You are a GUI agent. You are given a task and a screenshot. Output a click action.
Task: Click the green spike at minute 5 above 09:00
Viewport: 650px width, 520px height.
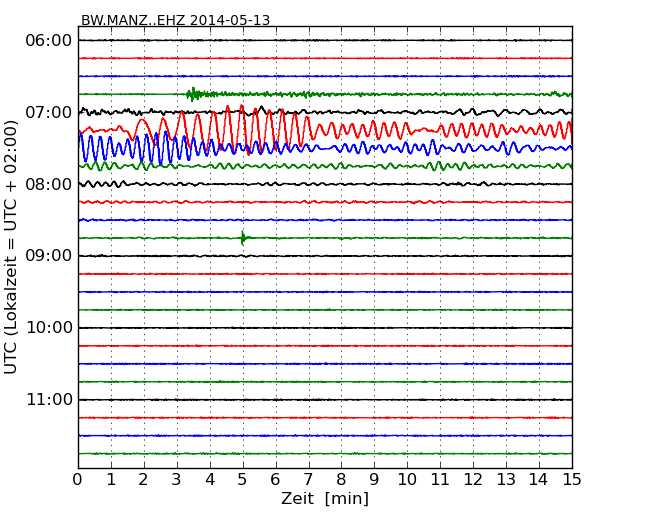click(x=243, y=238)
